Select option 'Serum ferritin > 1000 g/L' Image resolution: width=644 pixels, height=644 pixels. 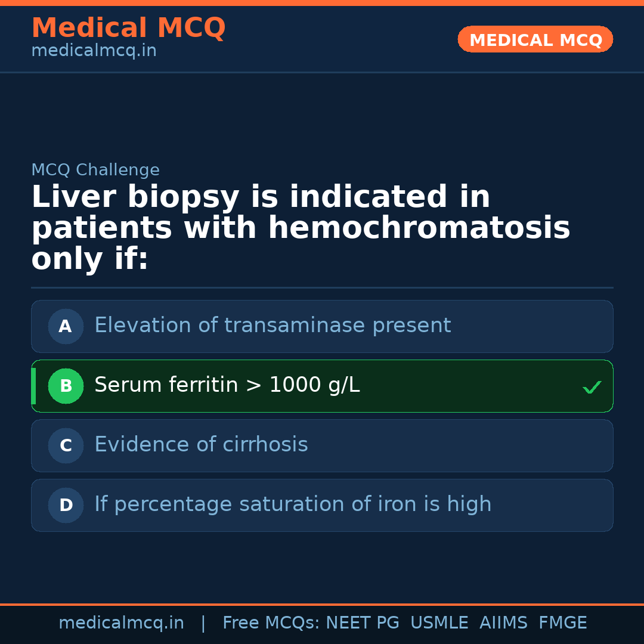pos(227,385)
